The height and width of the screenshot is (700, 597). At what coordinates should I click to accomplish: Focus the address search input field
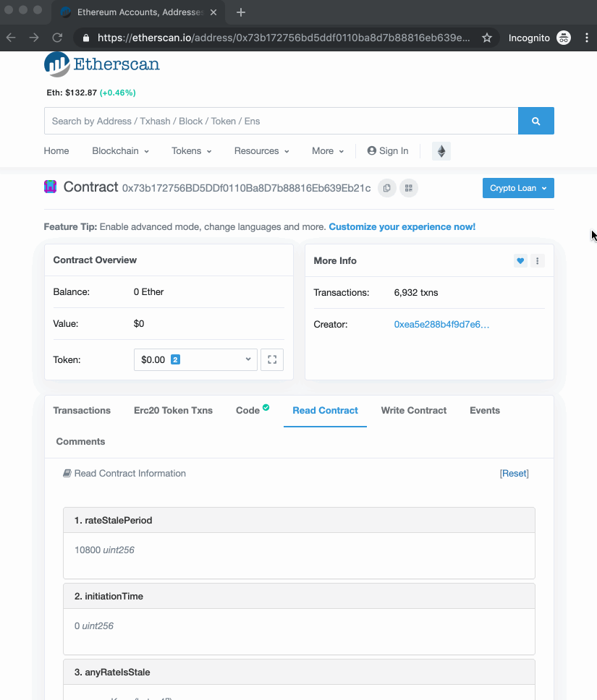click(x=281, y=121)
